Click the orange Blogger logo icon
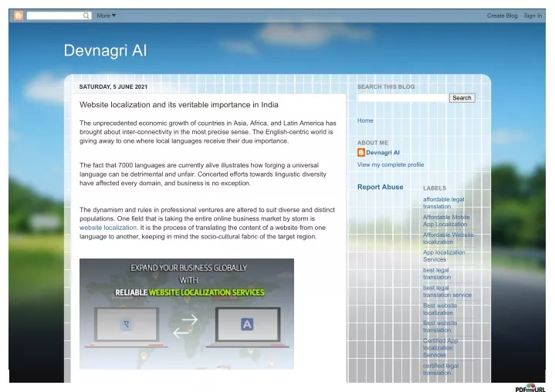The width and height of the screenshot is (555, 392). (x=19, y=15)
